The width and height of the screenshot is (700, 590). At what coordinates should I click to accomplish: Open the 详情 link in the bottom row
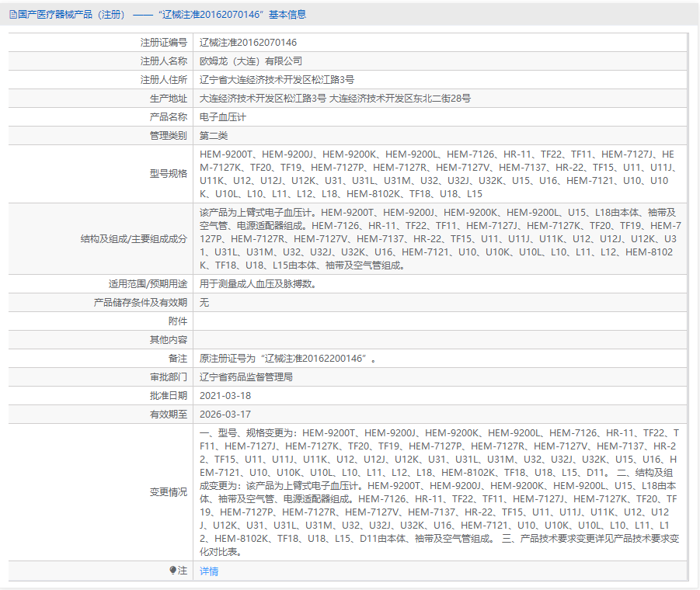(208, 571)
